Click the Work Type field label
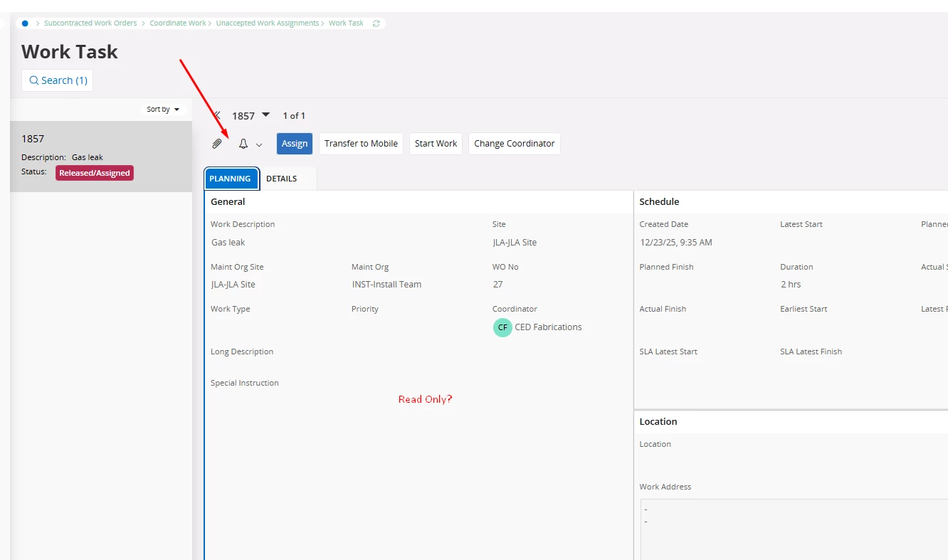This screenshot has width=948, height=560. [x=231, y=309]
